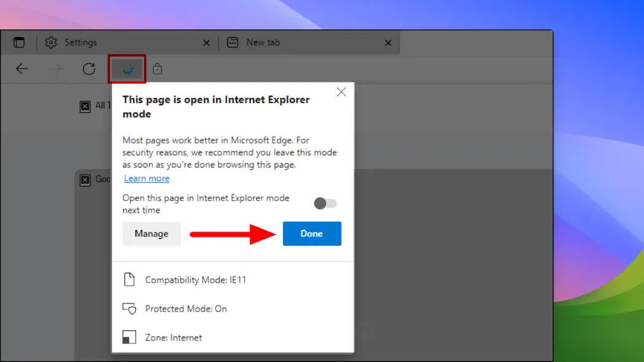Enable opening this page in IE mode next time

(325, 203)
